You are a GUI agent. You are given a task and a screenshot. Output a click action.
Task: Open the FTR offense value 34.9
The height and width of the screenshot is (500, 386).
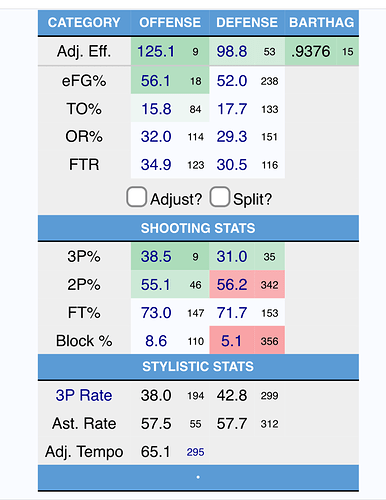tap(156, 165)
